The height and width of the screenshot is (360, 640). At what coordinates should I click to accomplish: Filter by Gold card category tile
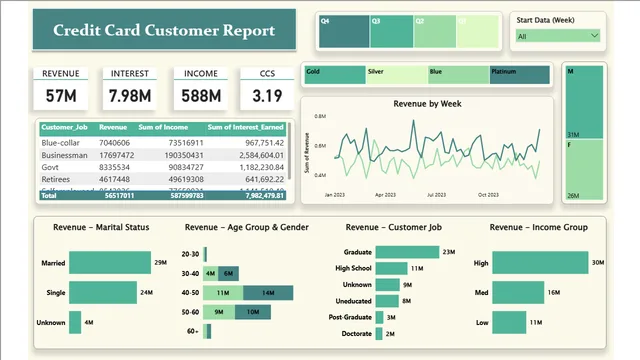click(x=335, y=75)
